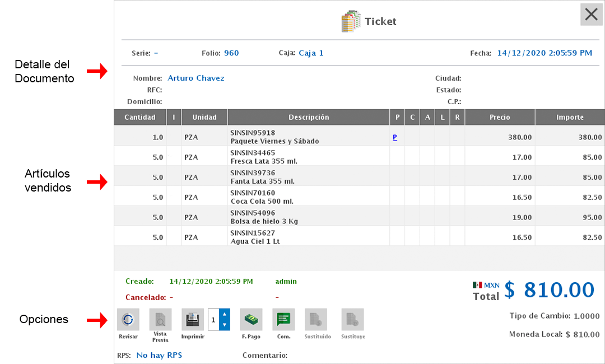Click the Sustituido document icon
Viewport: 605px width, 364px height.
point(316,319)
